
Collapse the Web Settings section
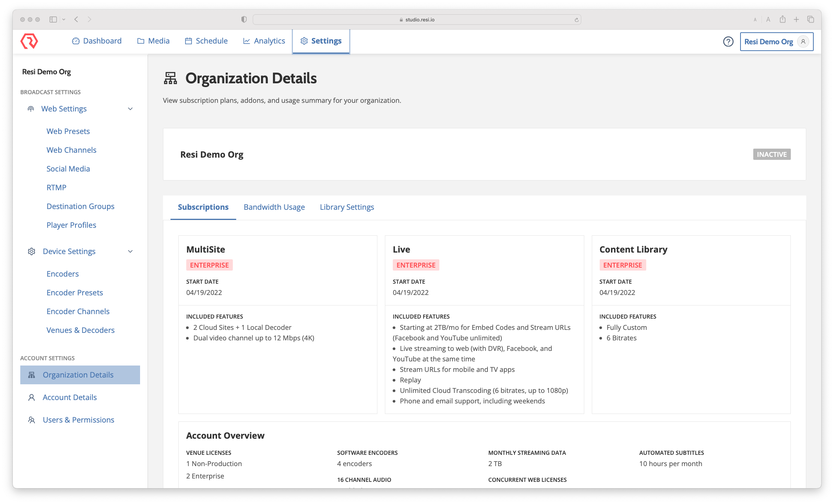130,109
